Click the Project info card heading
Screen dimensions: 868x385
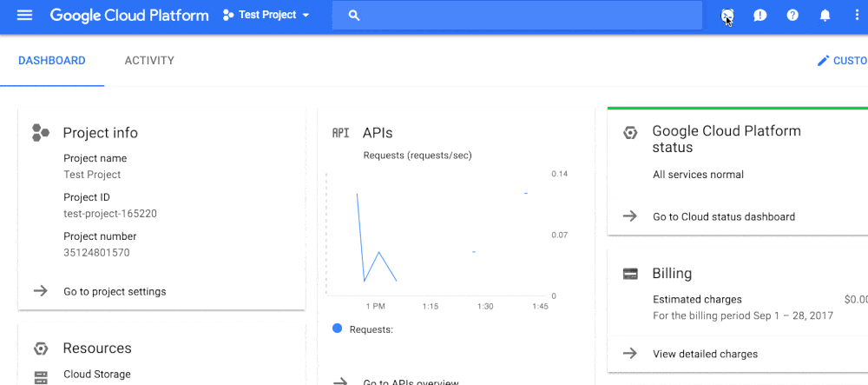coord(100,133)
